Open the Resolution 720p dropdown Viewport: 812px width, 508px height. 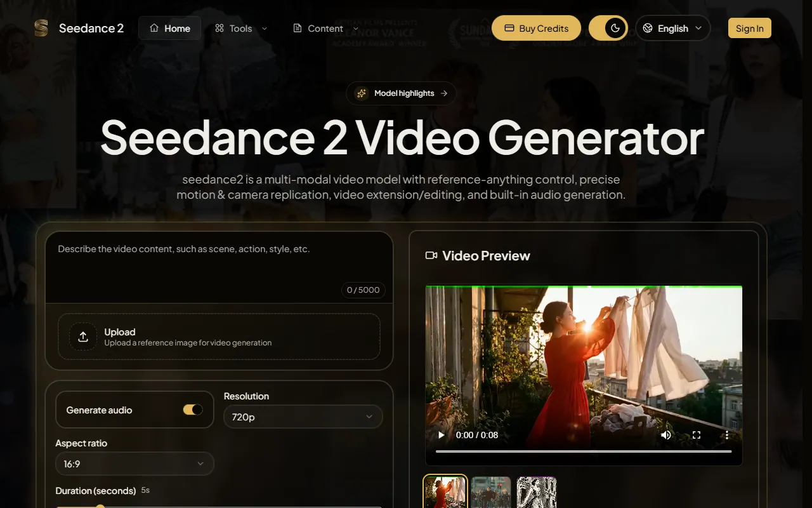[x=303, y=417]
